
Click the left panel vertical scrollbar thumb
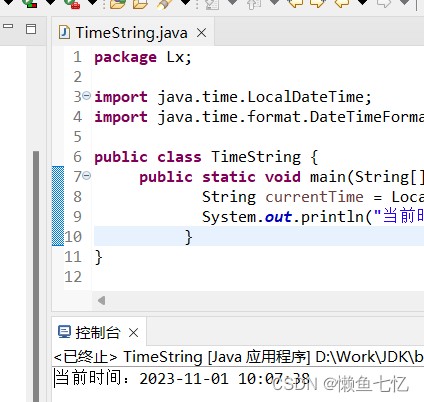(36, 276)
